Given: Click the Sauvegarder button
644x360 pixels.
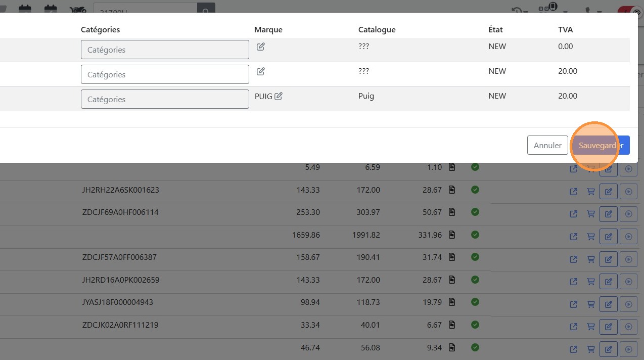Looking at the screenshot, I should (601, 145).
